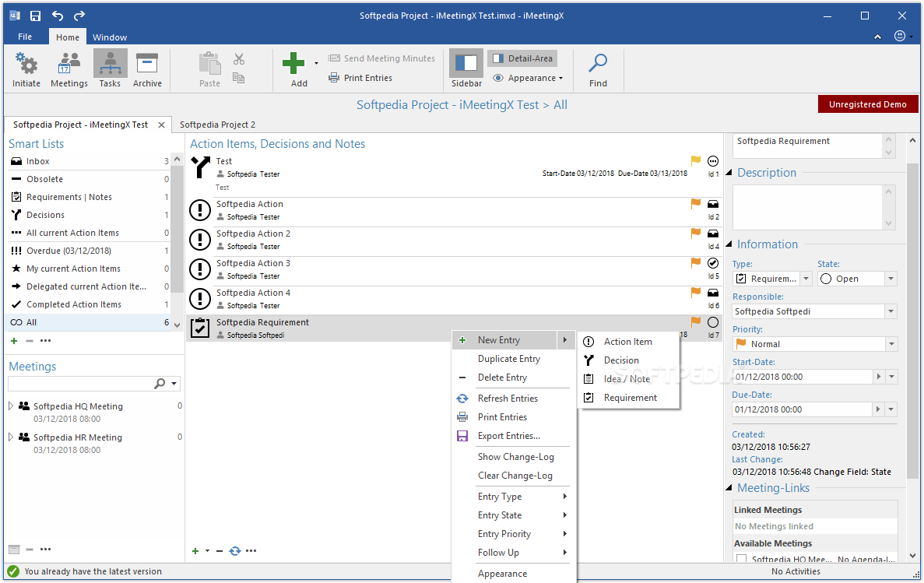Collapse the ribbon with the up chevron
The height and width of the screenshot is (583, 924).
[x=877, y=37]
